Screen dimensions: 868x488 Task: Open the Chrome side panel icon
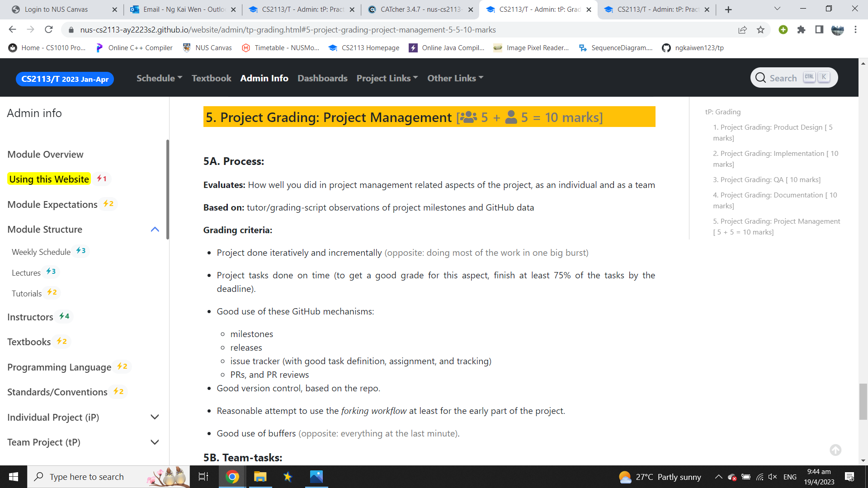(819, 30)
